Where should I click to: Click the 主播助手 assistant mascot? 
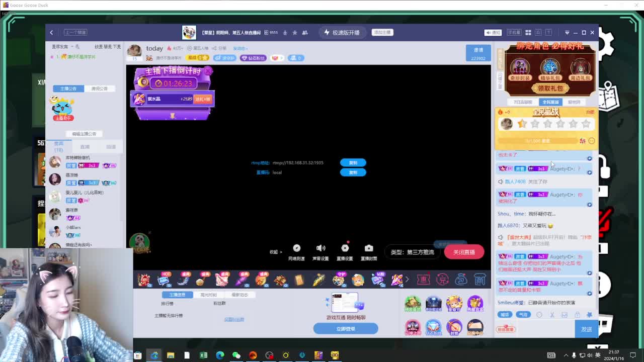tap(62, 108)
